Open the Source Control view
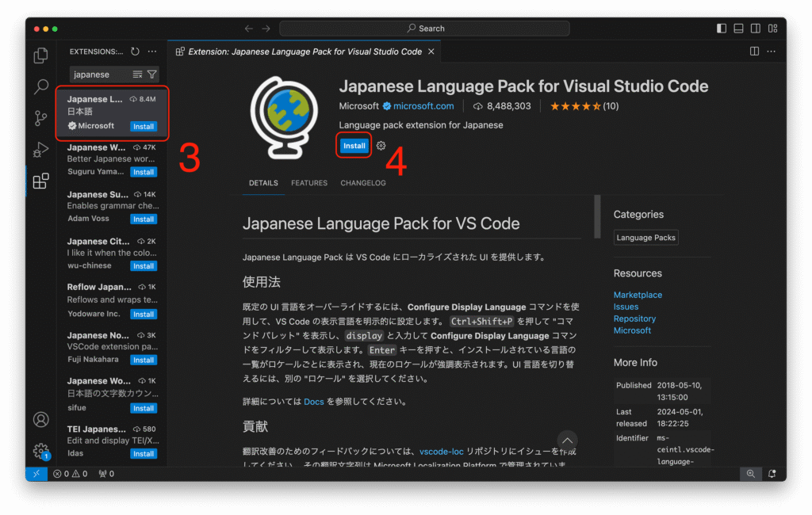Image resolution: width=812 pixels, height=515 pixels. click(41, 118)
